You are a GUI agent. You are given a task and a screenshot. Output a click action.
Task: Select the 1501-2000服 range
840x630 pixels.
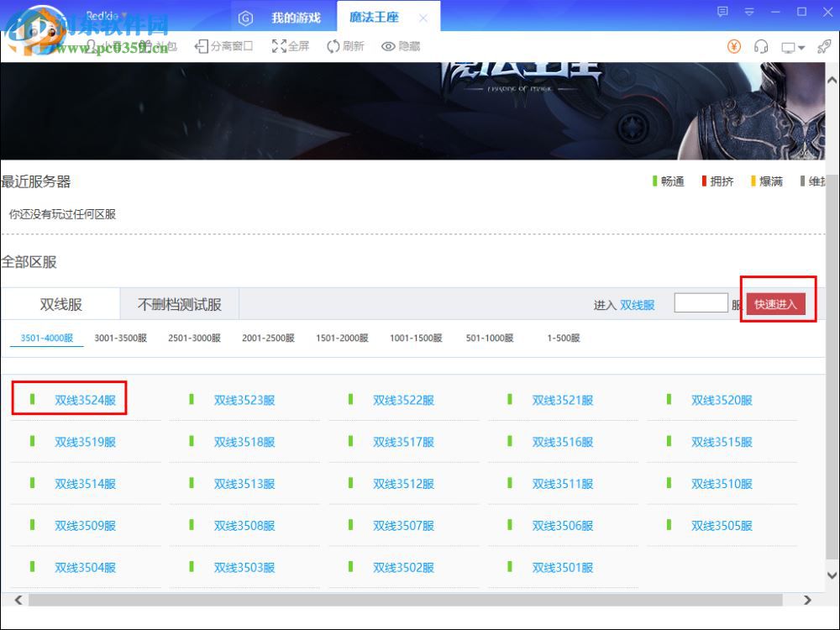click(x=343, y=338)
